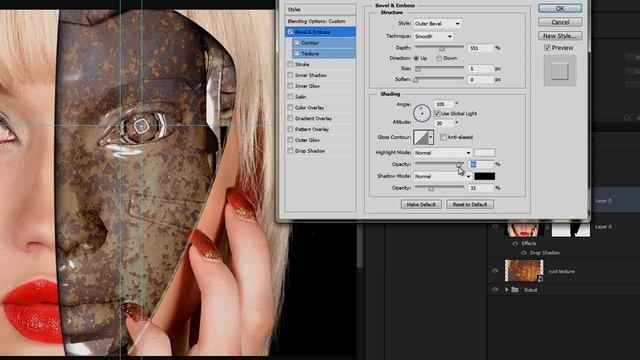Click the OK button in Layer Style dialog
The height and width of the screenshot is (360, 640).
(x=560, y=8)
